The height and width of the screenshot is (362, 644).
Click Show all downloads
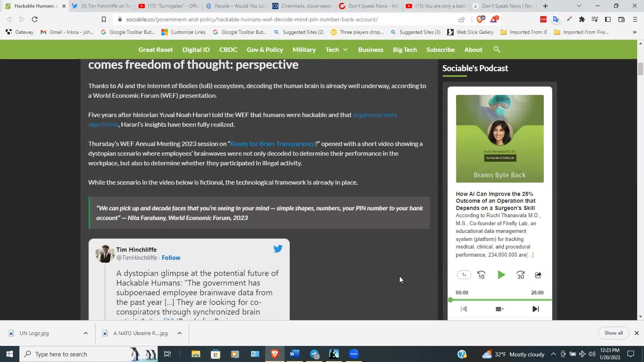(613, 333)
